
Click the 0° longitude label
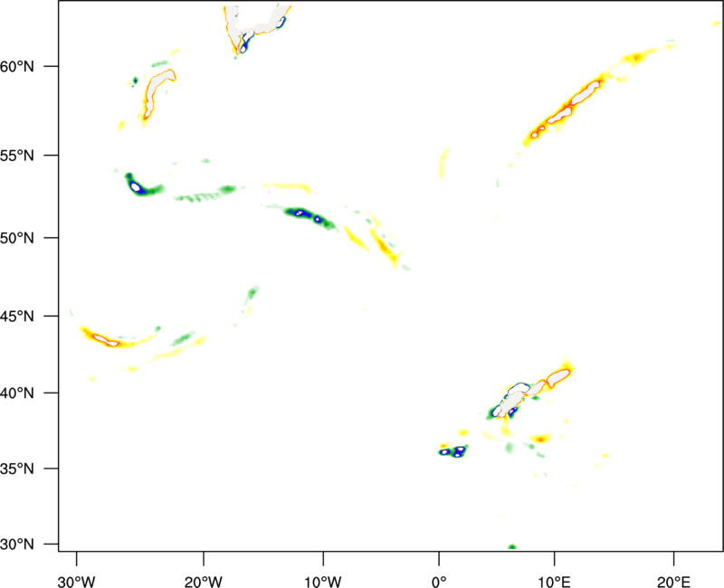click(439, 582)
